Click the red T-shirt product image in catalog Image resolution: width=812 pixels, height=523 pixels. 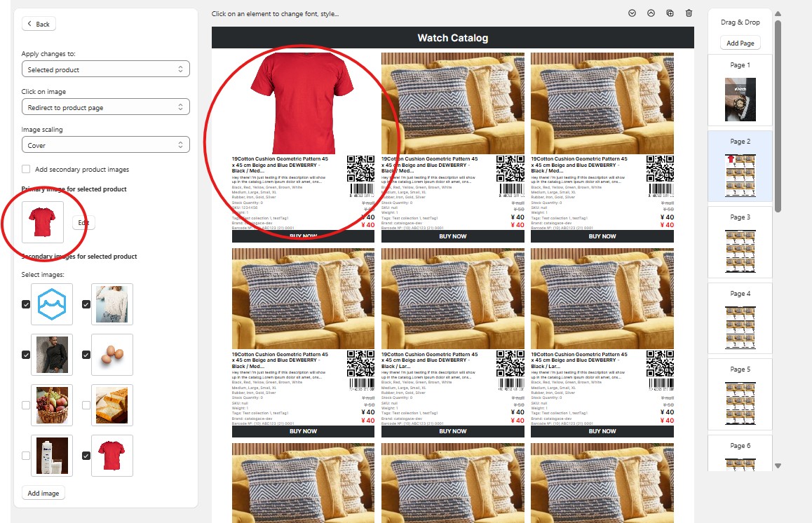pyautogui.click(x=303, y=103)
